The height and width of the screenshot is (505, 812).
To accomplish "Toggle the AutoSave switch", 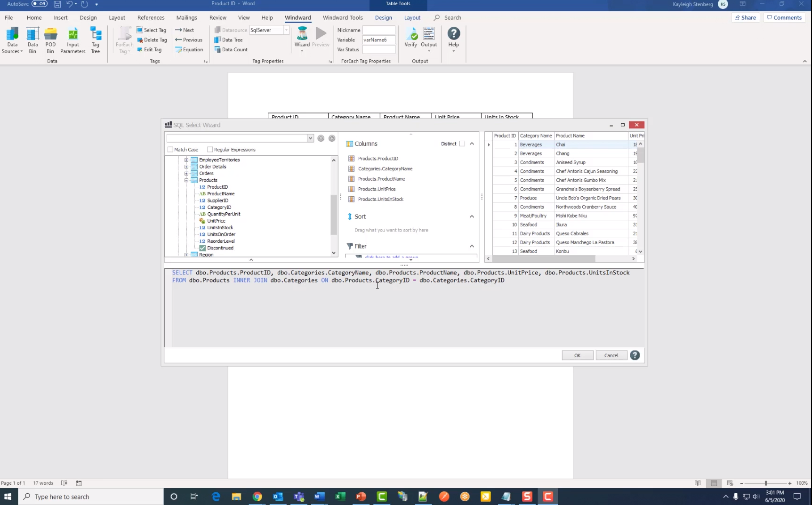I will (x=40, y=4).
